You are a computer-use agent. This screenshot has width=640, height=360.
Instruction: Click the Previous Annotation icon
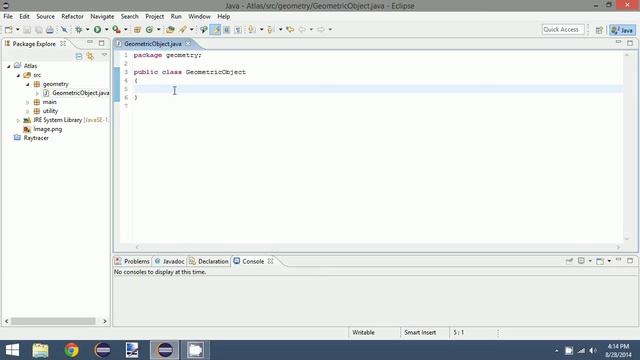[270, 29]
